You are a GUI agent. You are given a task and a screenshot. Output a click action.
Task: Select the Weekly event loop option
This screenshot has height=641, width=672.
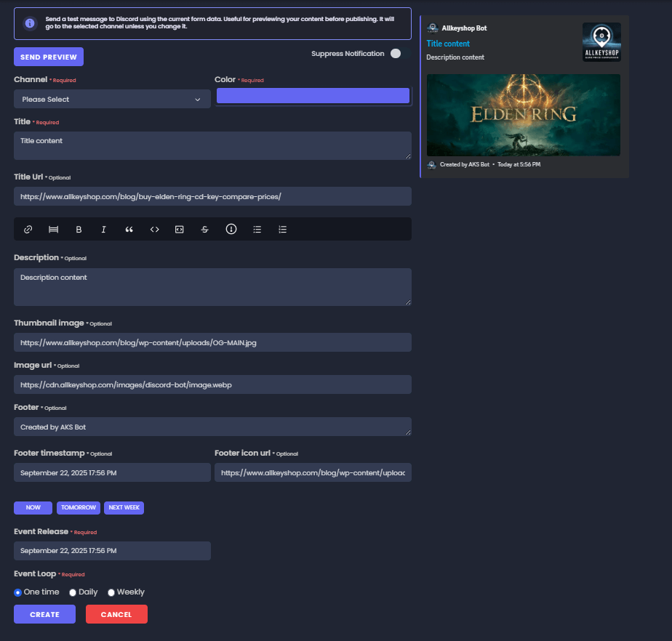[111, 592]
